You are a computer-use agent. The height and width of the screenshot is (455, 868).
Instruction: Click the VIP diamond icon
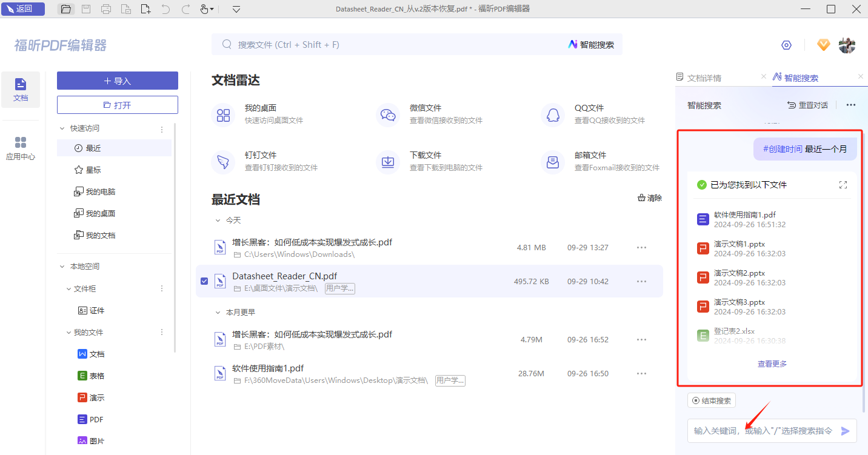(x=823, y=45)
